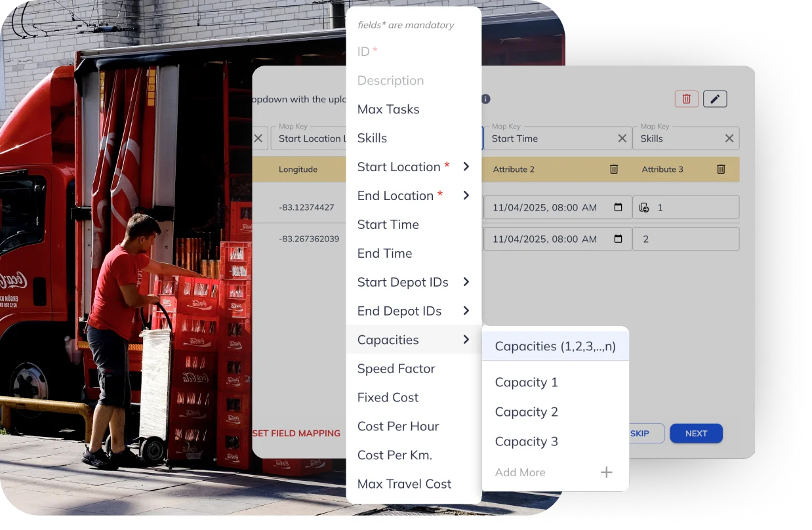The height and width of the screenshot is (530, 812).
Task: Pick Capacities (1,2,3,..,n) option
Action: [x=555, y=346]
